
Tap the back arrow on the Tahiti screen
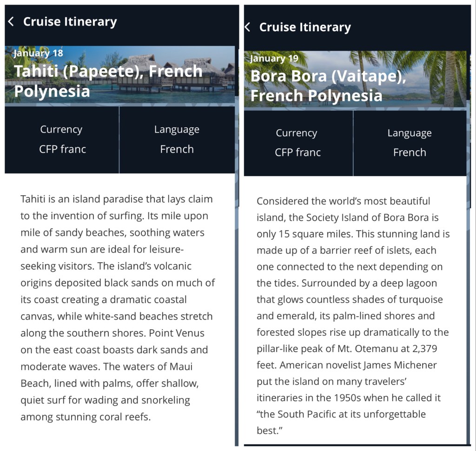[x=11, y=21]
